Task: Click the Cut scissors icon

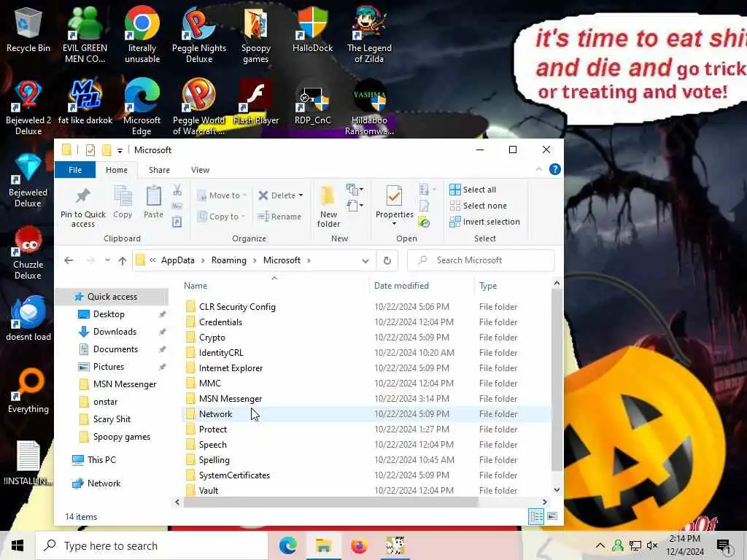Action: tap(177, 190)
